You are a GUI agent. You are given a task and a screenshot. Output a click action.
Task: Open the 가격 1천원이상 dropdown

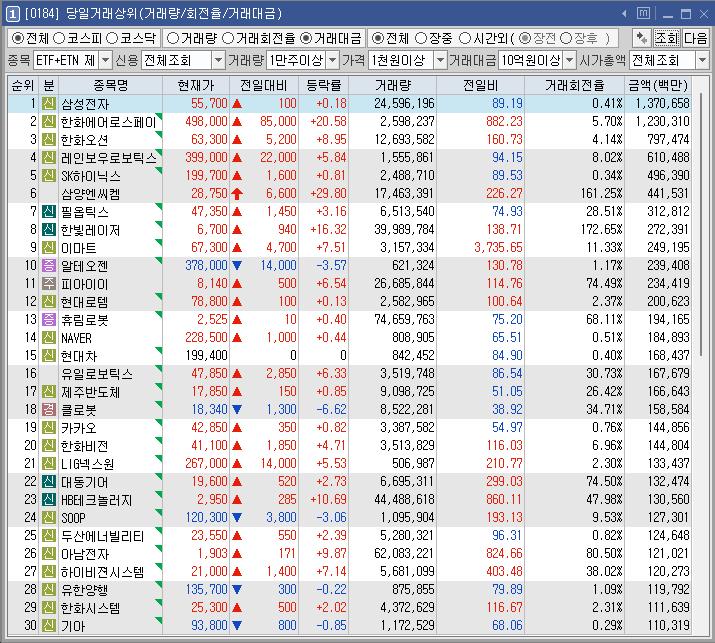(440, 60)
